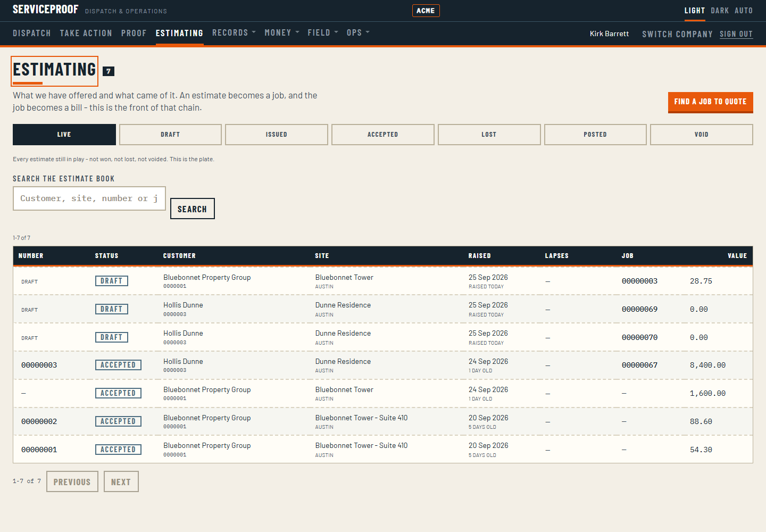Click Draft badge for job 00000003
This screenshot has height=532, width=766.
click(x=112, y=281)
